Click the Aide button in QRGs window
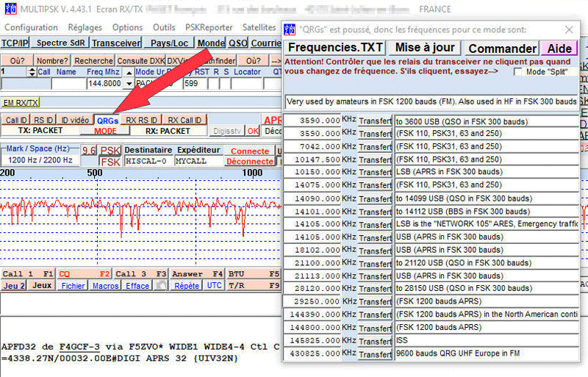588x377 pixels. [x=559, y=49]
